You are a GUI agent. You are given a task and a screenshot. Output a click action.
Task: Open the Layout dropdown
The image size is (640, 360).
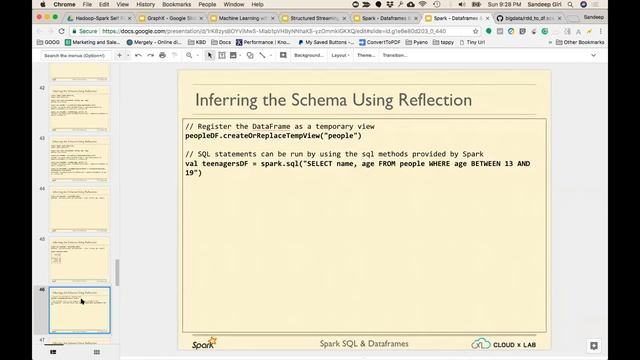click(x=340, y=55)
